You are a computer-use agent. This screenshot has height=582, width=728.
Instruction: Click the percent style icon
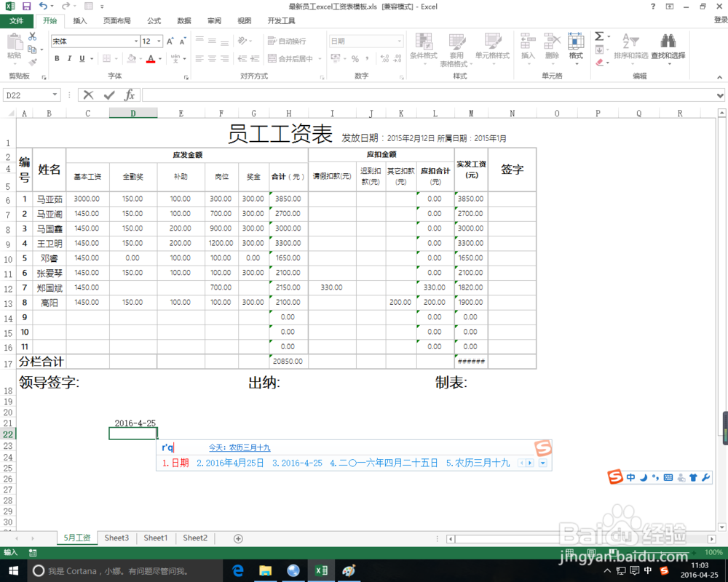click(x=355, y=58)
